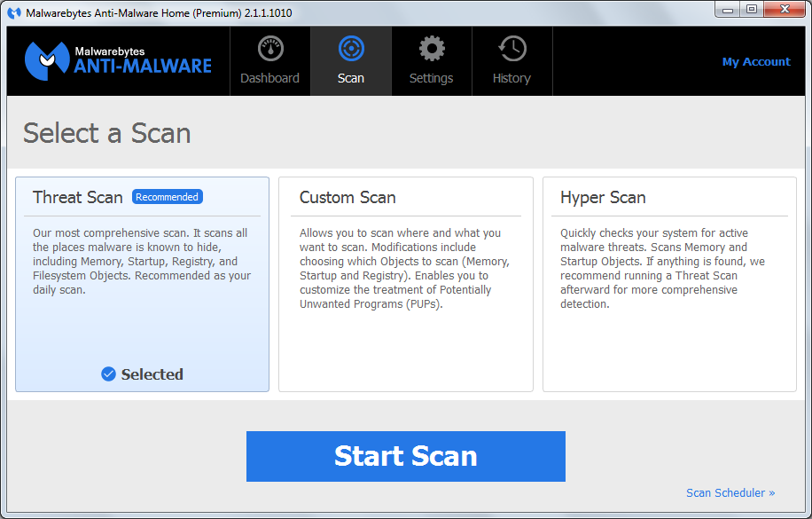This screenshot has width=812, height=519.
Task: Click the Select a Scan heading
Action: pyautogui.click(x=106, y=133)
